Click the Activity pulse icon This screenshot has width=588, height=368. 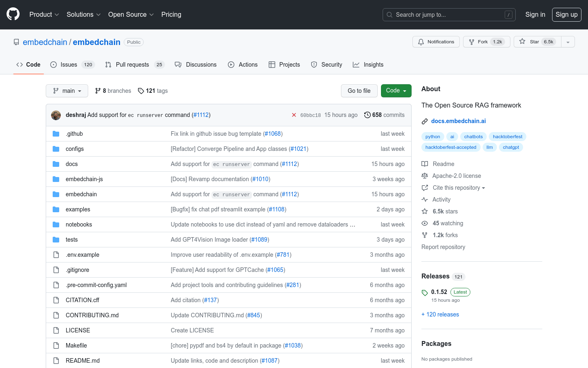[425, 200]
